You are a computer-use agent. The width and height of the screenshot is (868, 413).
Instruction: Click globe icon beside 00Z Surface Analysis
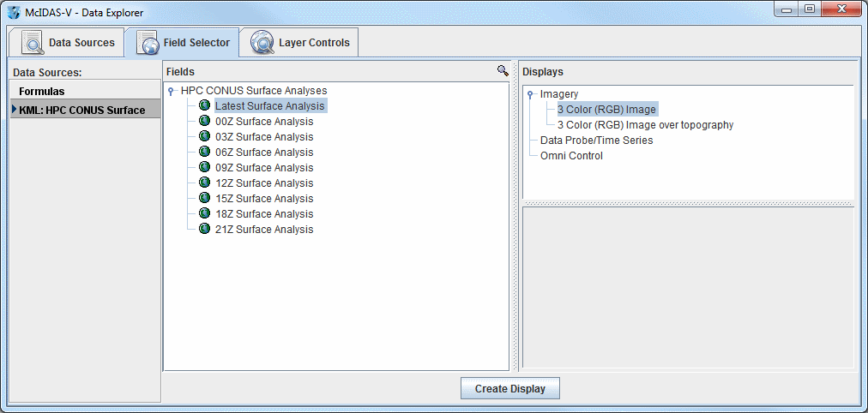(x=204, y=121)
